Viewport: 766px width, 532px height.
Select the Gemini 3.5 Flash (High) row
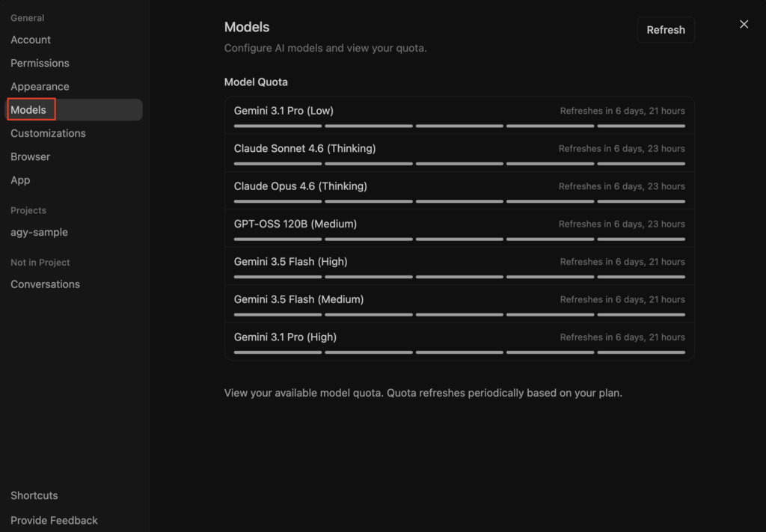pyautogui.click(x=459, y=266)
